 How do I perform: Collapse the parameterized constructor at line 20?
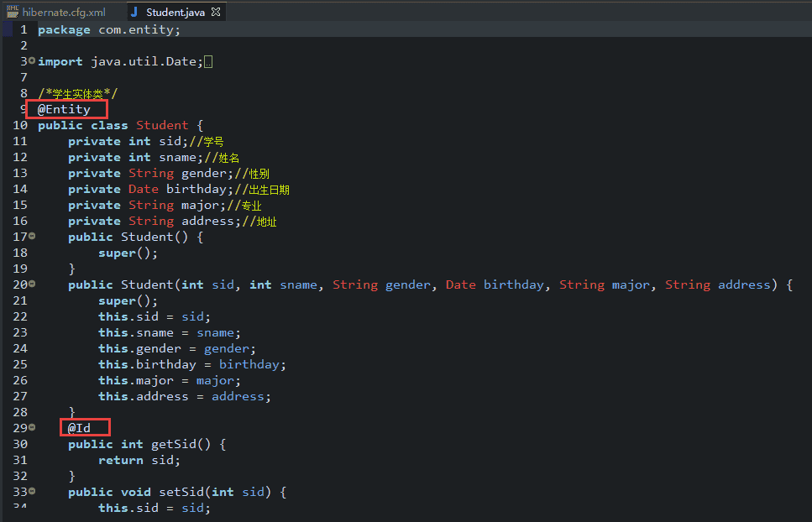[32, 284]
